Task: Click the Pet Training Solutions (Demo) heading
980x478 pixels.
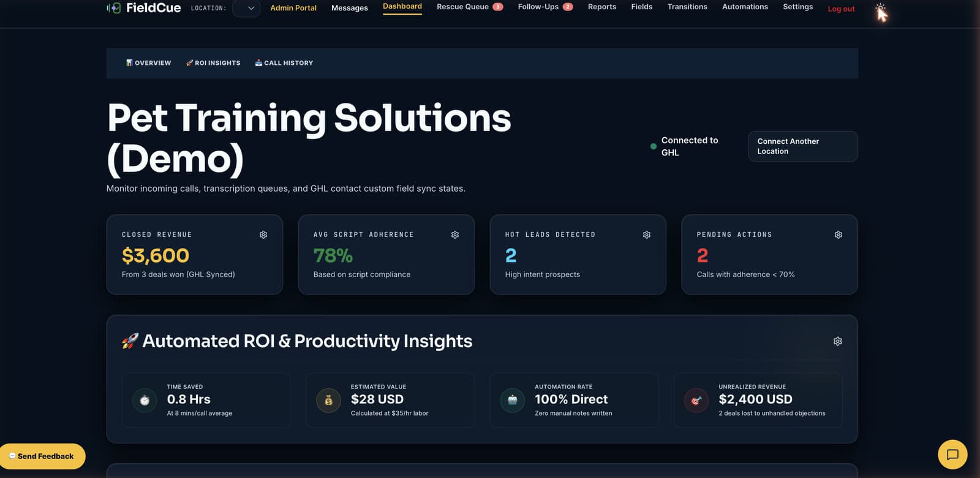Action: click(x=309, y=138)
